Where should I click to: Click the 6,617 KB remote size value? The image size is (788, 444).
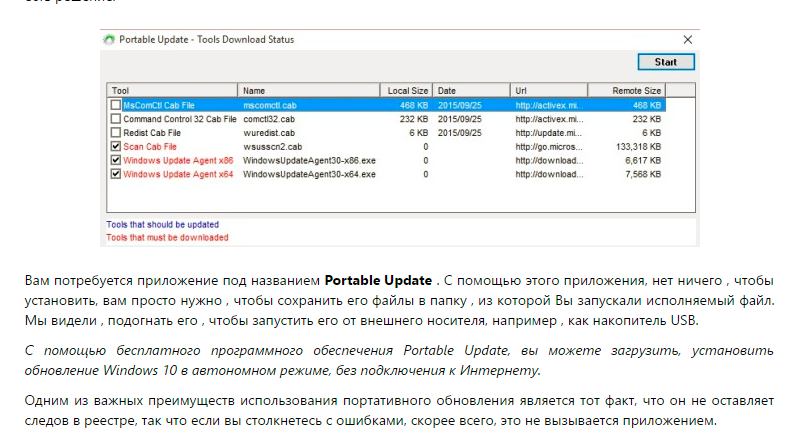(643, 160)
